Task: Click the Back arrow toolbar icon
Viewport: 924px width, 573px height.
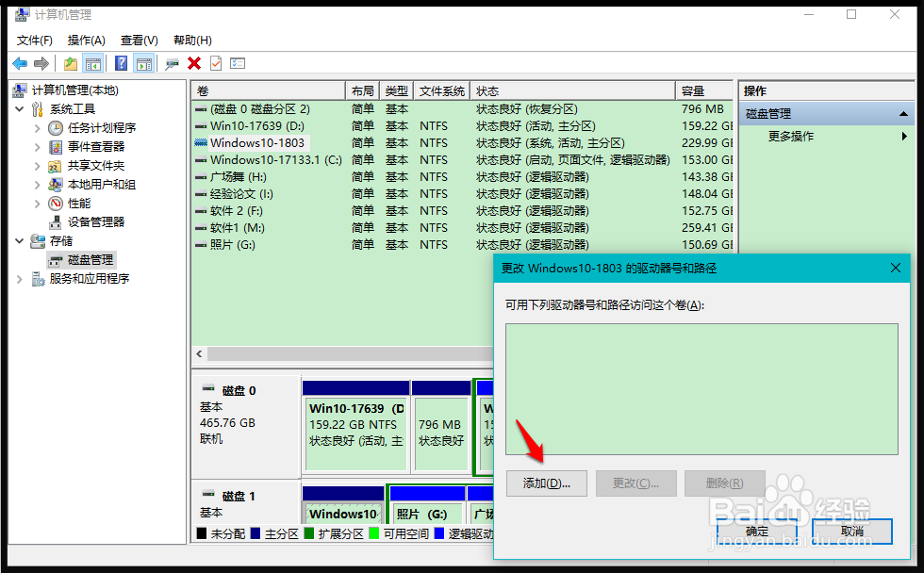Action: [20, 63]
